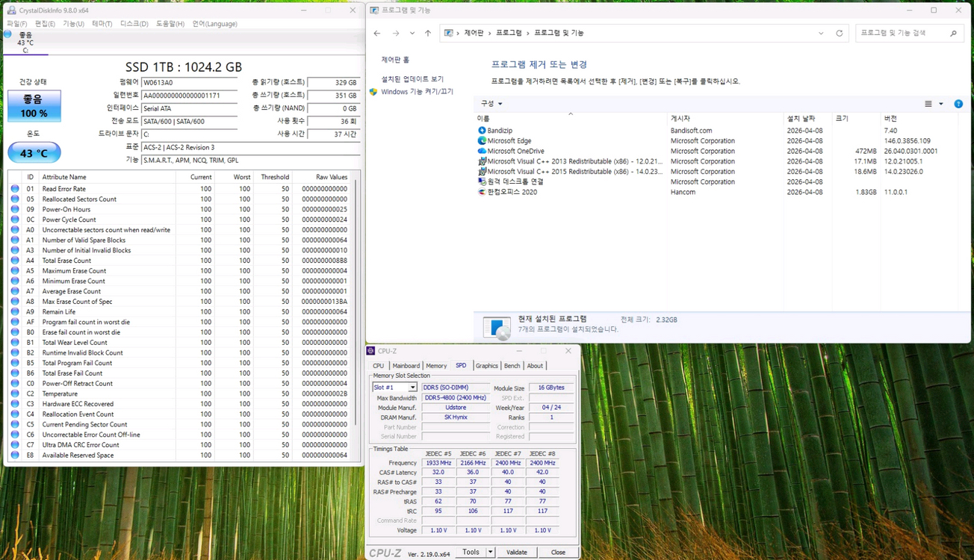Go up one folder with up arrow
Viewport: 974px width, 560px height.
tap(428, 34)
